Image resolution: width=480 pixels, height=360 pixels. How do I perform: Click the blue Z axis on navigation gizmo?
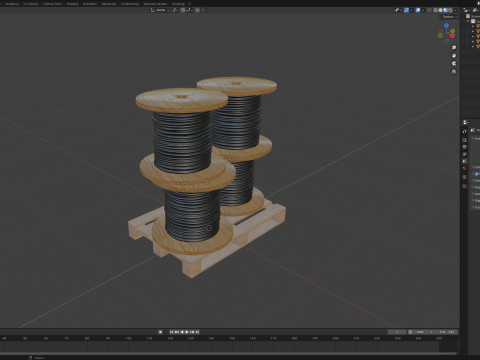pos(446,25)
